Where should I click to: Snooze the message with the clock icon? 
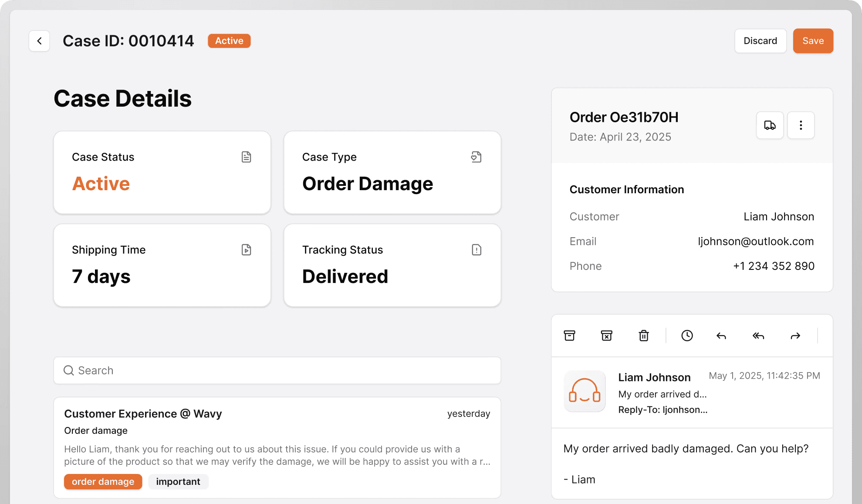point(687,336)
